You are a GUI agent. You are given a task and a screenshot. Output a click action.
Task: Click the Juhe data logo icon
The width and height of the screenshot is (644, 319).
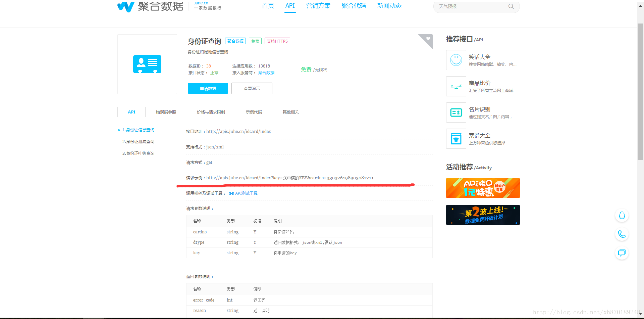click(x=126, y=7)
